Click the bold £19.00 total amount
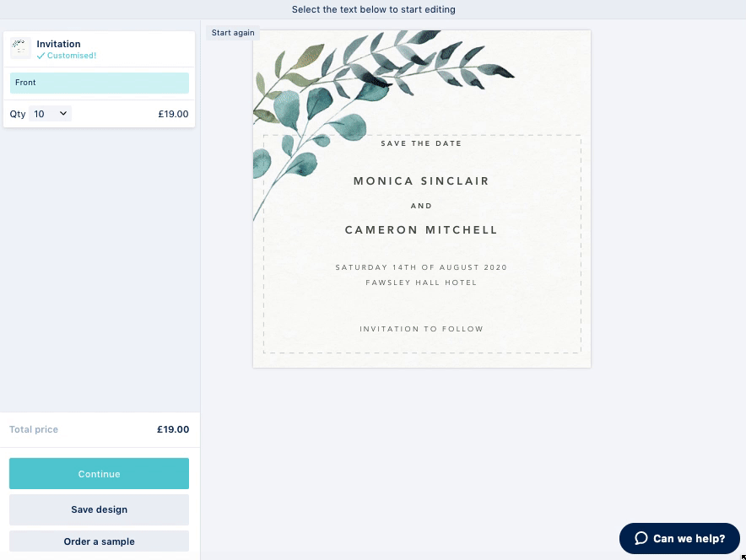Screen dimensions: 746x560 point(173,429)
